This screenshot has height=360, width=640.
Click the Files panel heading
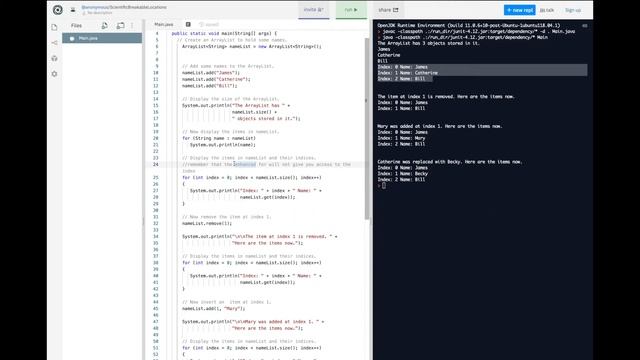[x=76, y=25]
